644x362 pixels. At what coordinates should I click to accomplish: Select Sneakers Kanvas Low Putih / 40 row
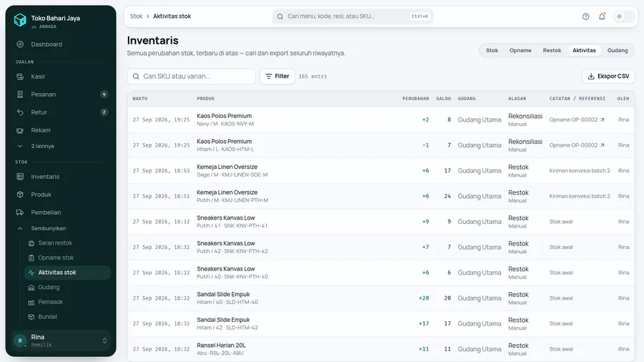point(381,273)
